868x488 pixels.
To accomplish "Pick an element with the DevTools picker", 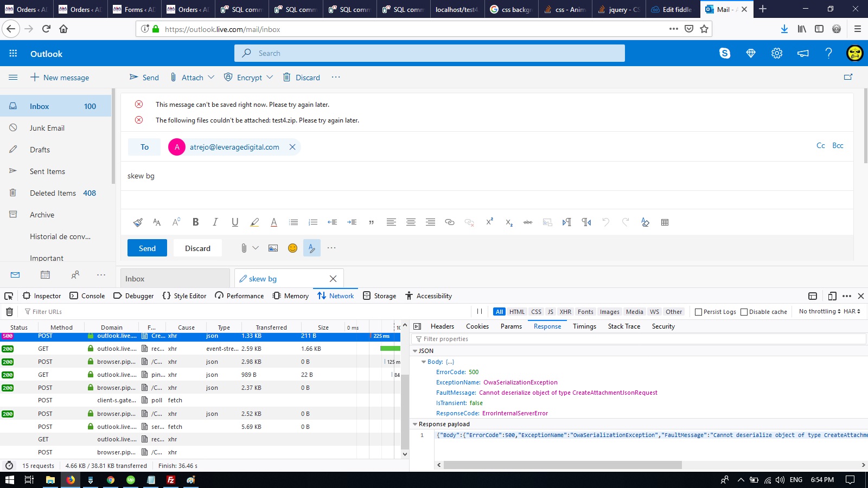I will pos(9,296).
